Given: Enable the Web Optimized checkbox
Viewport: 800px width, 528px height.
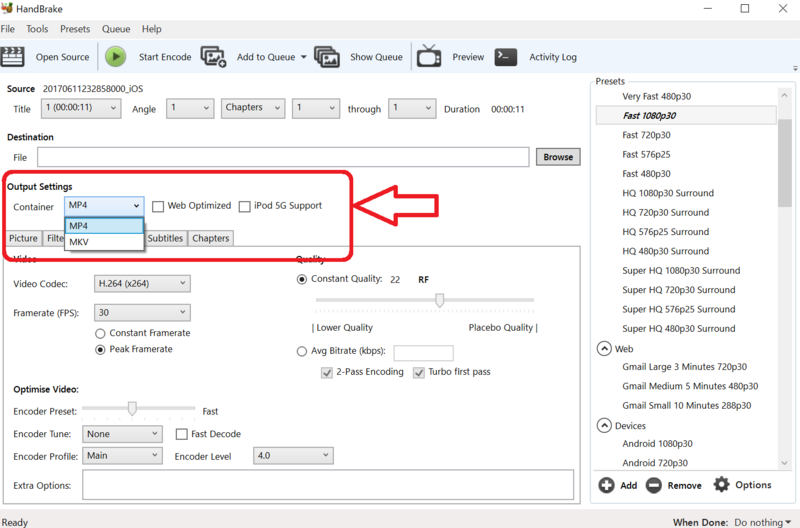Looking at the screenshot, I should point(158,207).
